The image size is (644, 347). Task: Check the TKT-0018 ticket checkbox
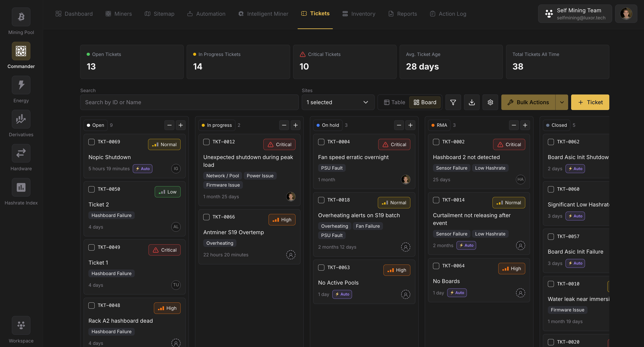click(321, 200)
